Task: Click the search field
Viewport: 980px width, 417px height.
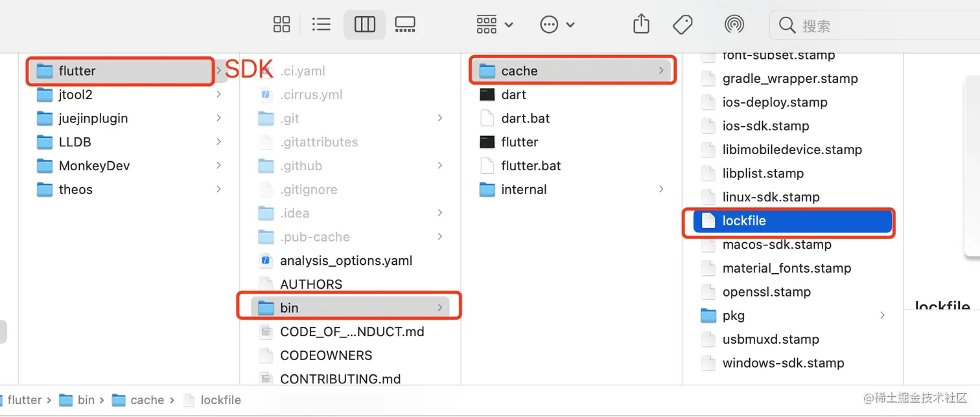Action: click(x=874, y=25)
